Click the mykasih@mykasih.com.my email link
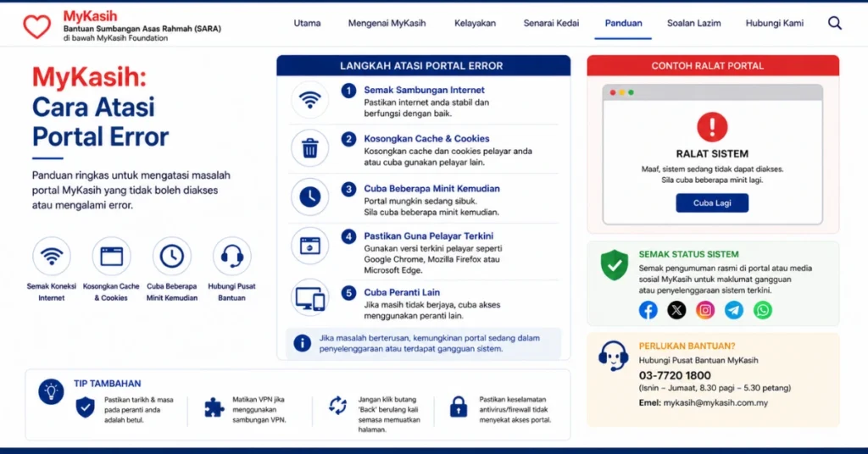Image resolution: width=868 pixels, height=454 pixels. click(x=715, y=402)
